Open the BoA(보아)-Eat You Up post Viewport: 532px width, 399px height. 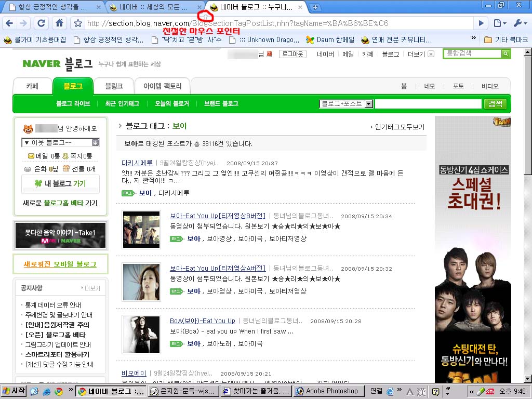click(x=203, y=321)
